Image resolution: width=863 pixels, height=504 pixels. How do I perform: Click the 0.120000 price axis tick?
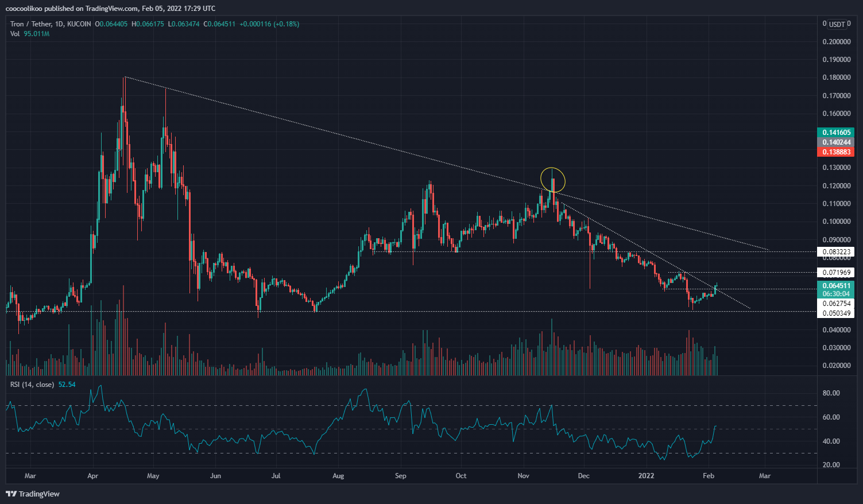tap(837, 186)
